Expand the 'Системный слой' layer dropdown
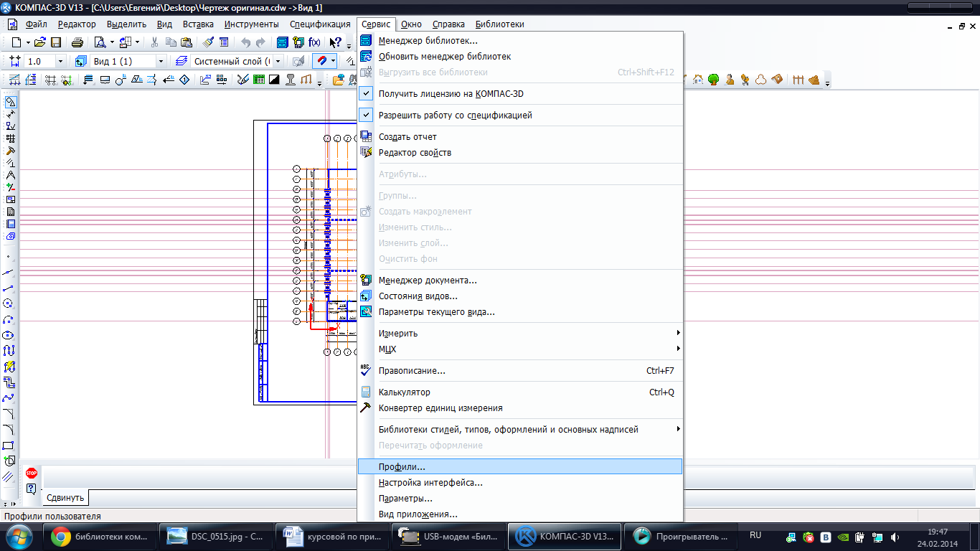The height and width of the screenshot is (551, 980). (x=278, y=62)
